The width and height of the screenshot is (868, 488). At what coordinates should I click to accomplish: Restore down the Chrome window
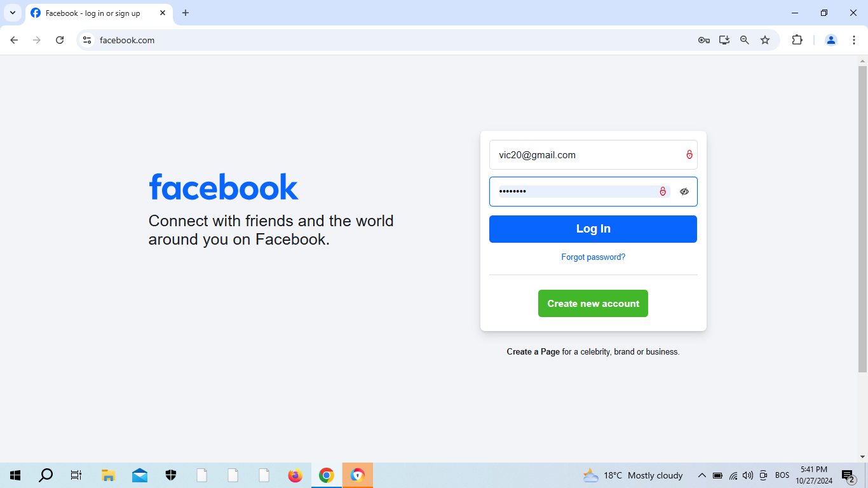[x=824, y=13]
